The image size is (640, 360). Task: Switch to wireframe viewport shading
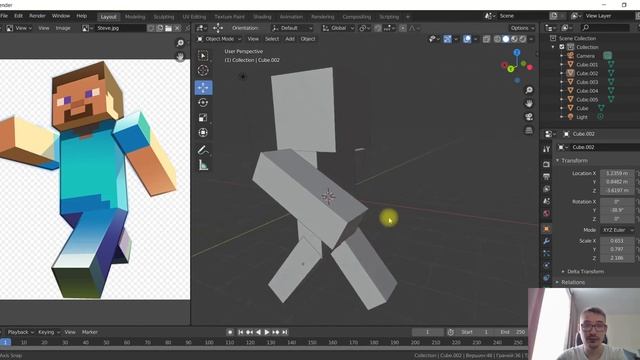497,39
